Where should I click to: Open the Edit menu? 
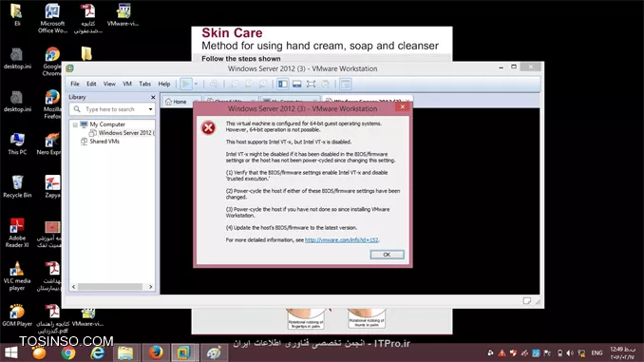(91, 84)
